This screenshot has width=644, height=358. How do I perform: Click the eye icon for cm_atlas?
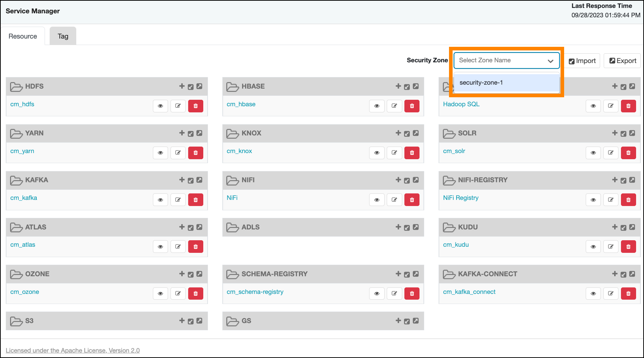(160, 247)
